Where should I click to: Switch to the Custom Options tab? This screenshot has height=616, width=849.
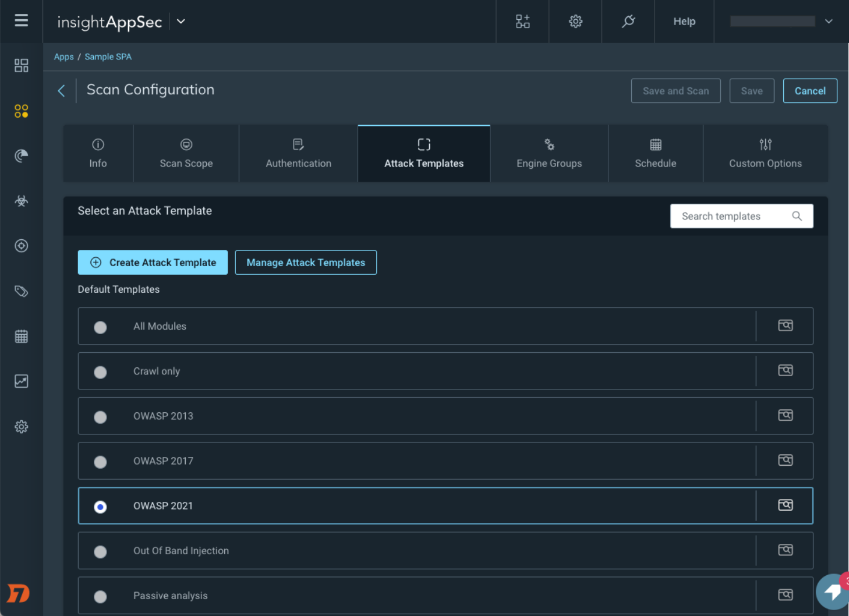click(x=765, y=154)
